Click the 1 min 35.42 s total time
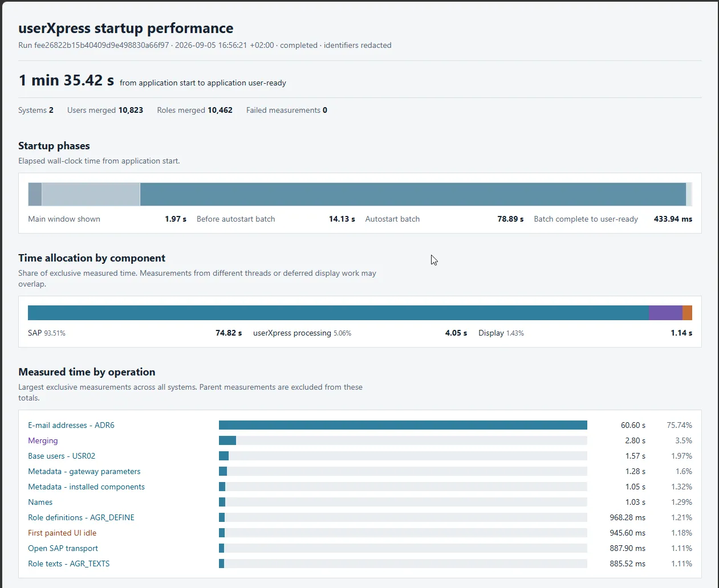 [x=66, y=80]
